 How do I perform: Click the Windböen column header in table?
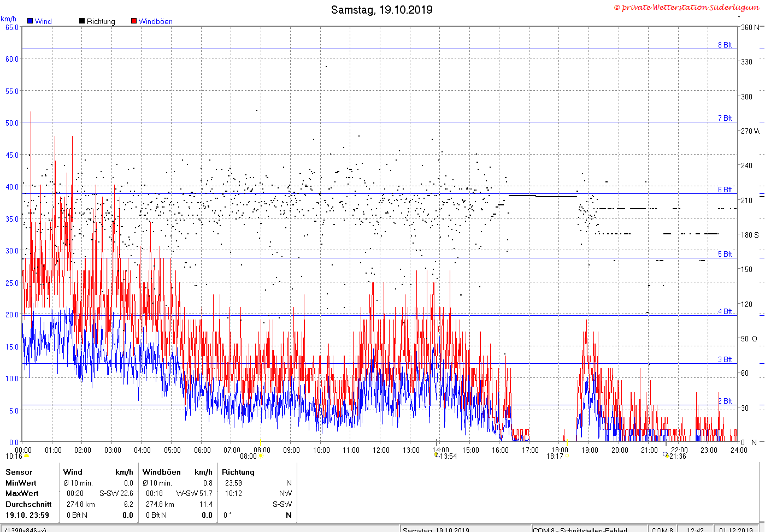161,472
